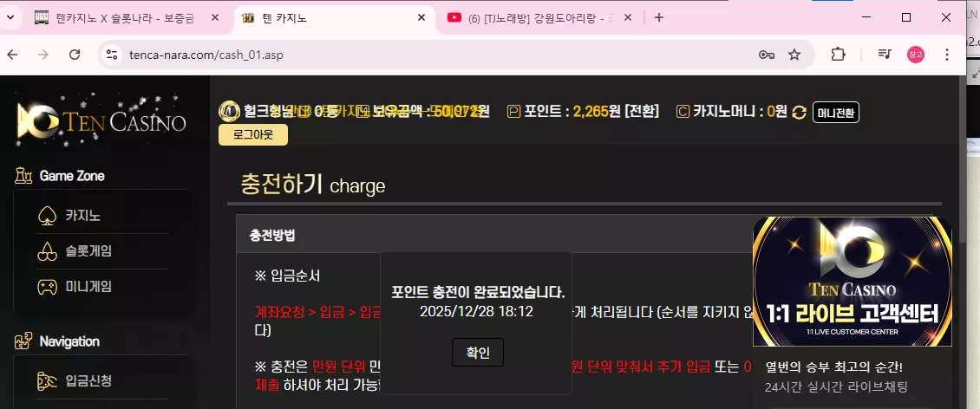This screenshot has height=409, width=980.
Task: Click the C casino money icon
Action: coord(683,113)
